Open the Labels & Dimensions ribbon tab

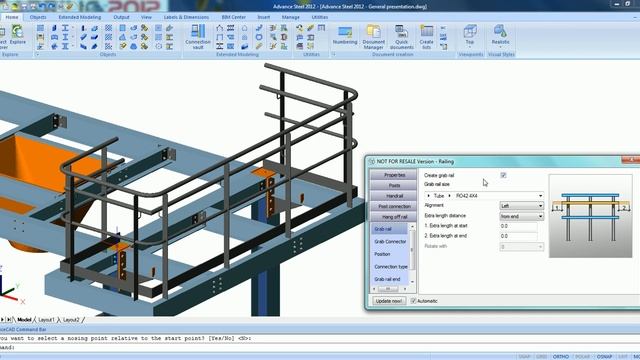186,17
